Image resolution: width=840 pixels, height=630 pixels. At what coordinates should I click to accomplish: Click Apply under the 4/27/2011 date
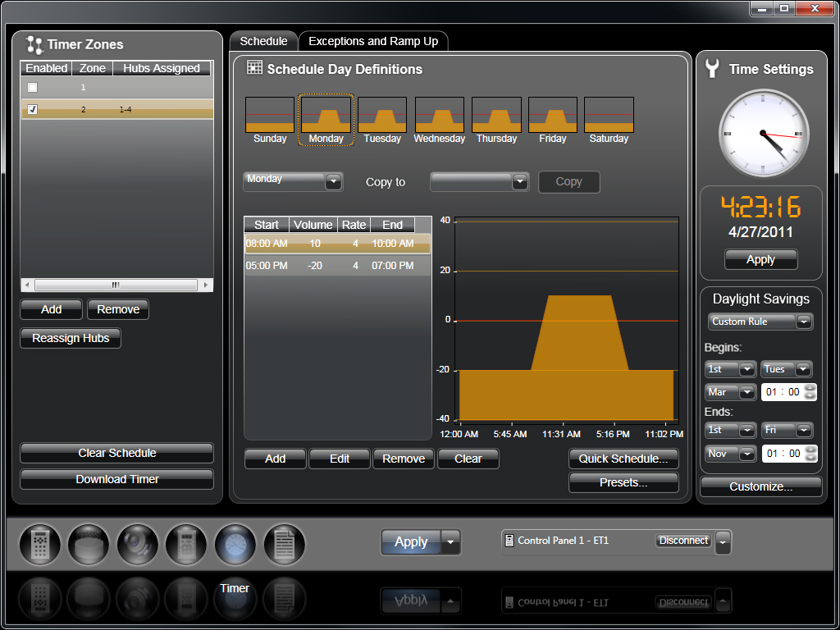760,260
